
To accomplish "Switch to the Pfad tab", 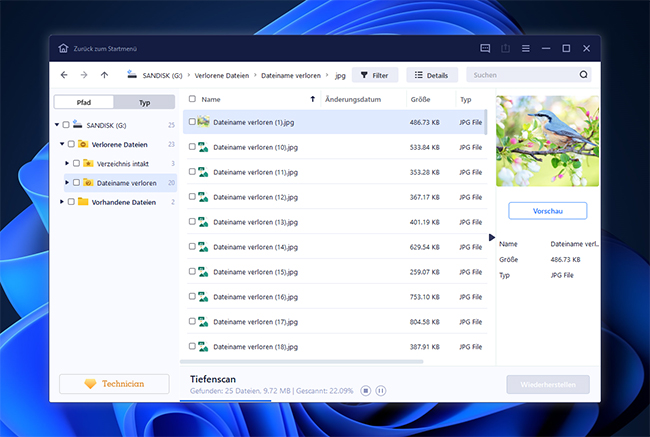I will (84, 102).
